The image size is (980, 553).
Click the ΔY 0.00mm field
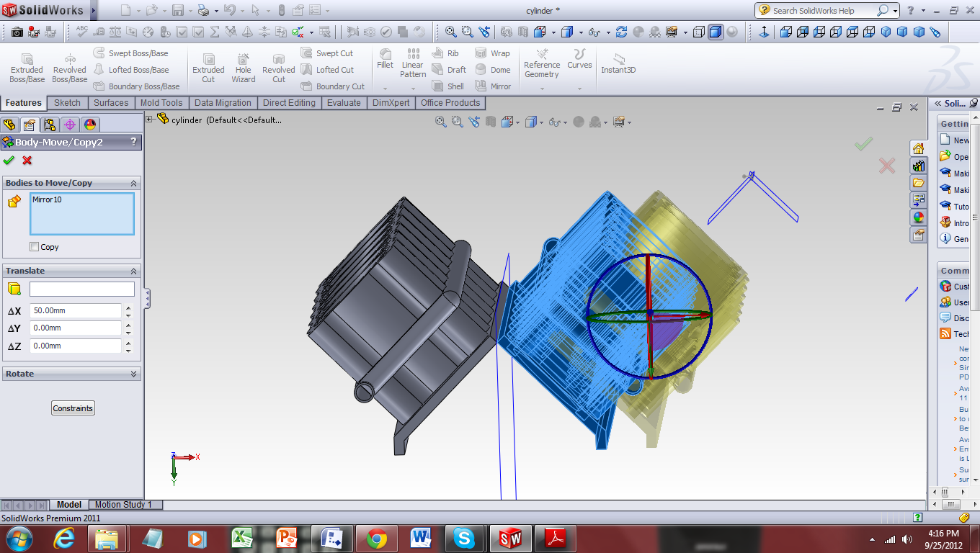(76, 328)
